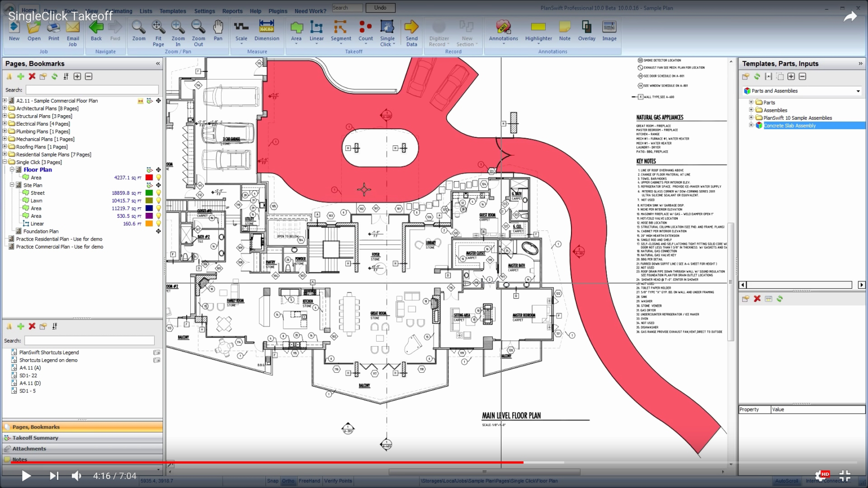The width and height of the screenshot is (868, 488).
Task: Select the Area takeoff tool
Action: coord(297,32)
